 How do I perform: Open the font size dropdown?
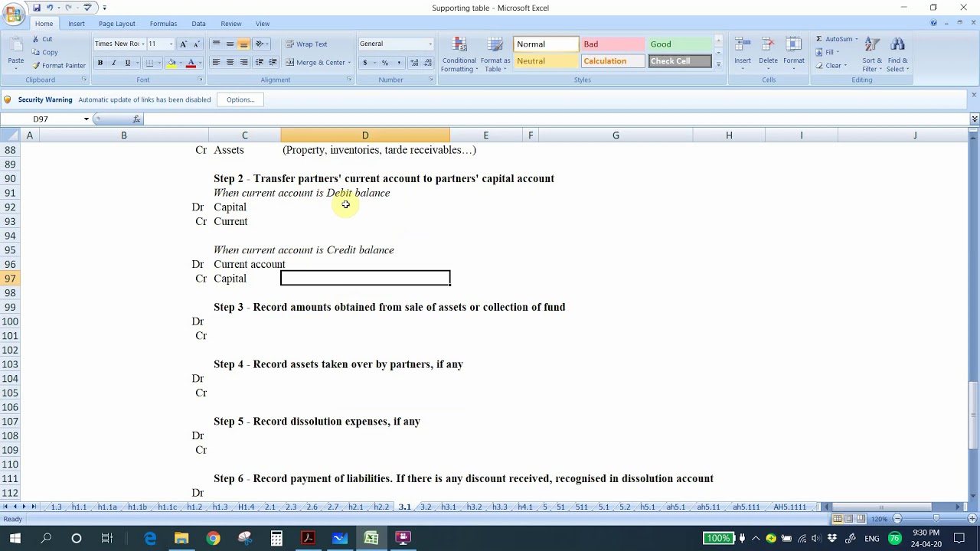click(x=171, y=44)
